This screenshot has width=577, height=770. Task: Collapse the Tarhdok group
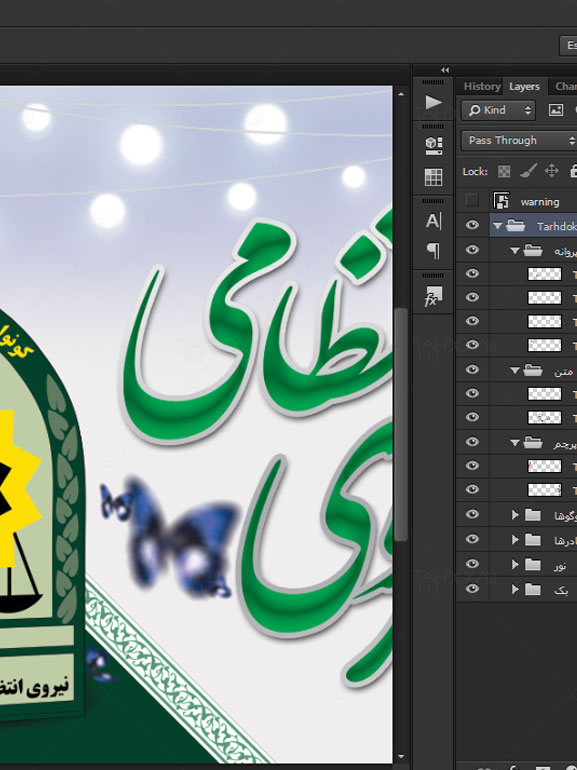(x=497, y=226)
